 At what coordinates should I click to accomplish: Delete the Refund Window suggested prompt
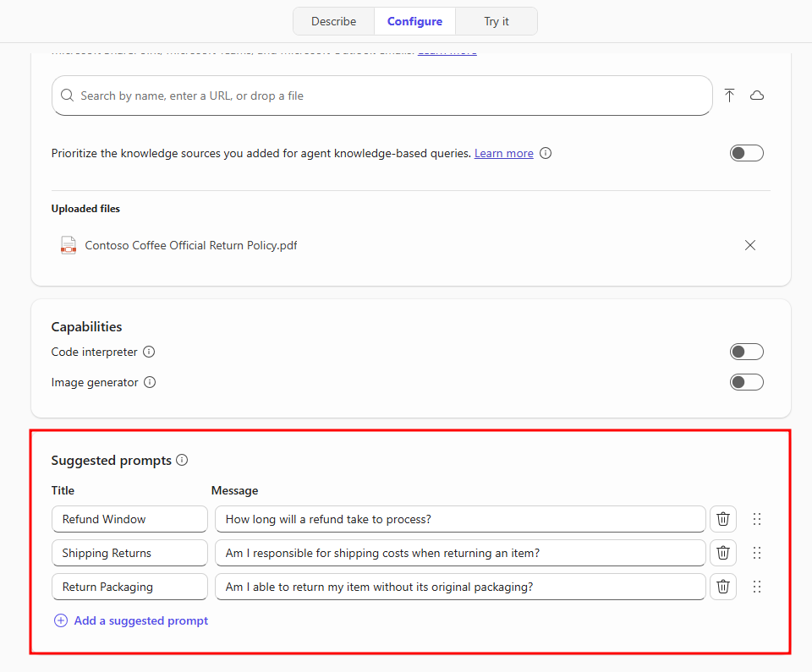722,519
